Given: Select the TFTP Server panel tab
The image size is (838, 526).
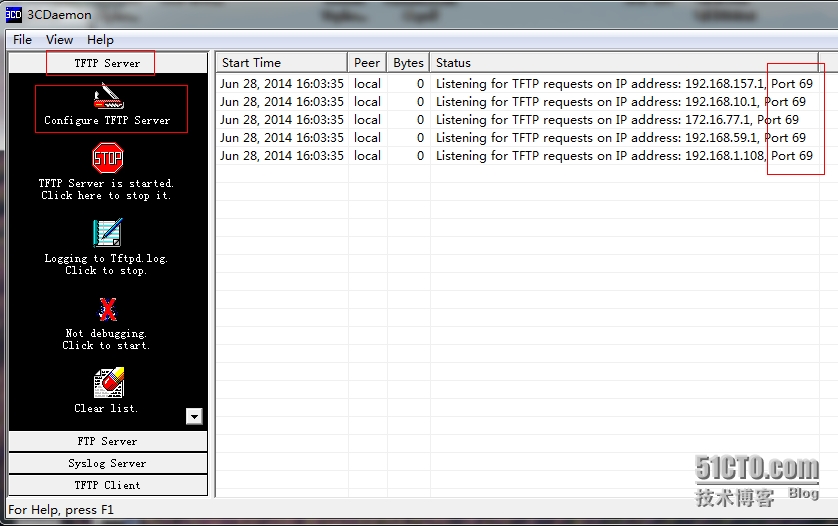Looking at the screenshot, I should tap(107, 63).
